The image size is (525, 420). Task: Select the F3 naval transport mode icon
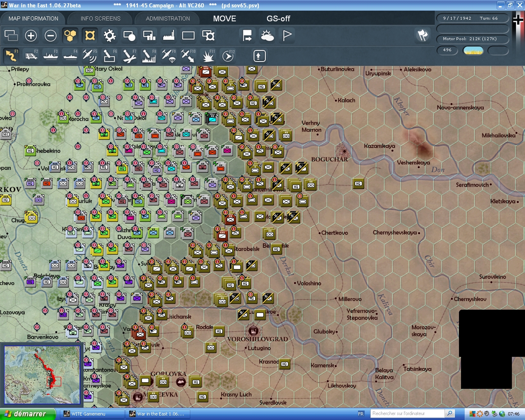pyautogui.click(x=50, y=55)
